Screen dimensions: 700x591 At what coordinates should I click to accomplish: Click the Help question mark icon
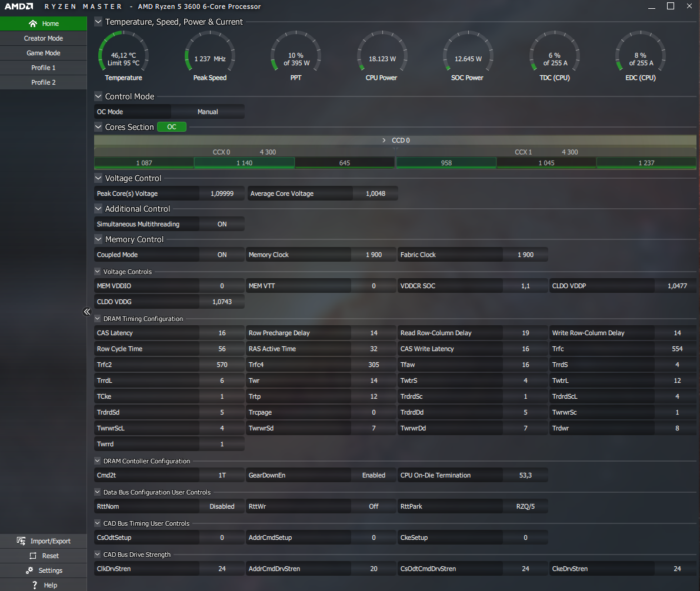(35, 585)
